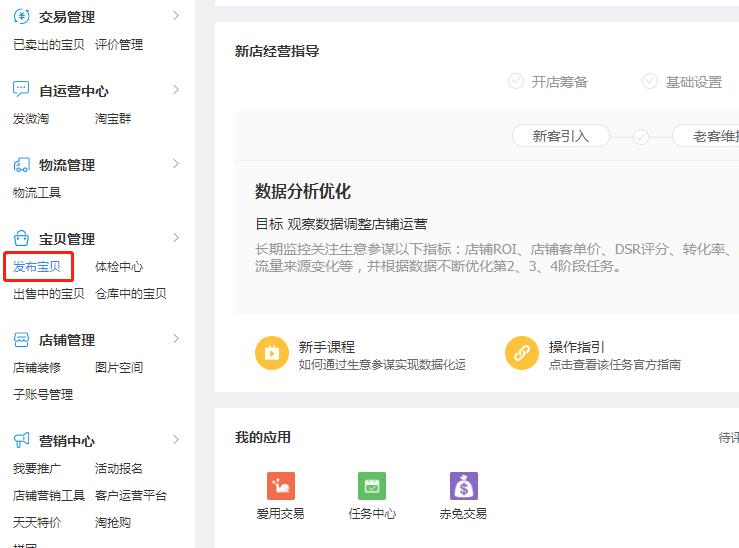Open 体检中心 link
This screenshot has width=739, height=548.
(x=119, y=267)
